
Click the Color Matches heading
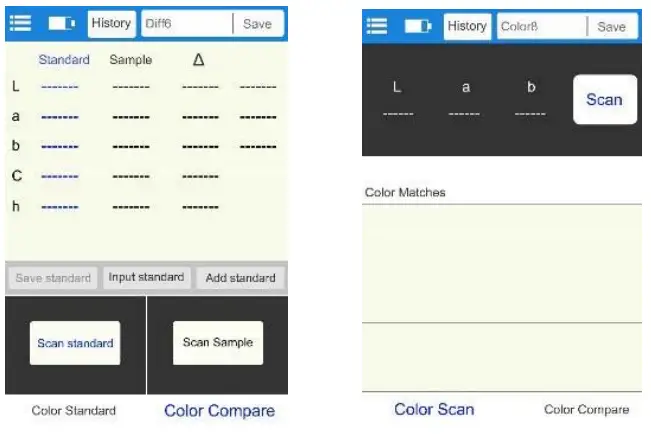[x=405, y=192]
